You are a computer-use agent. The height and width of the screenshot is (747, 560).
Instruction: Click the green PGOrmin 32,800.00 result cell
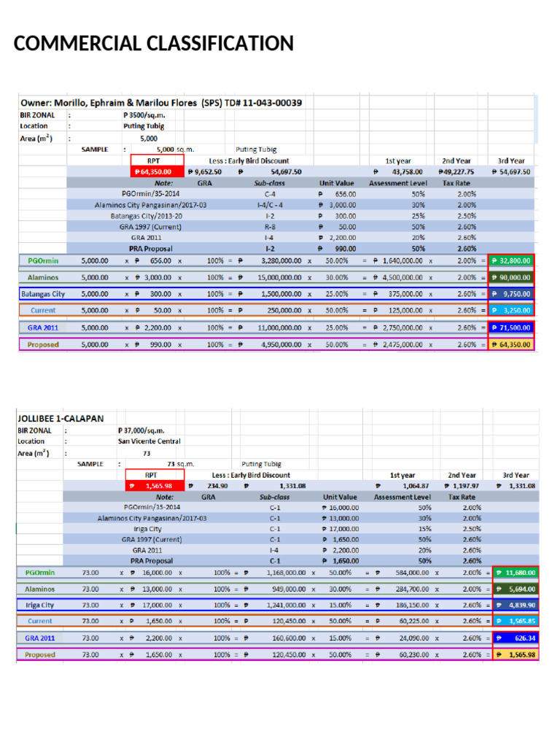coord(511,261)
